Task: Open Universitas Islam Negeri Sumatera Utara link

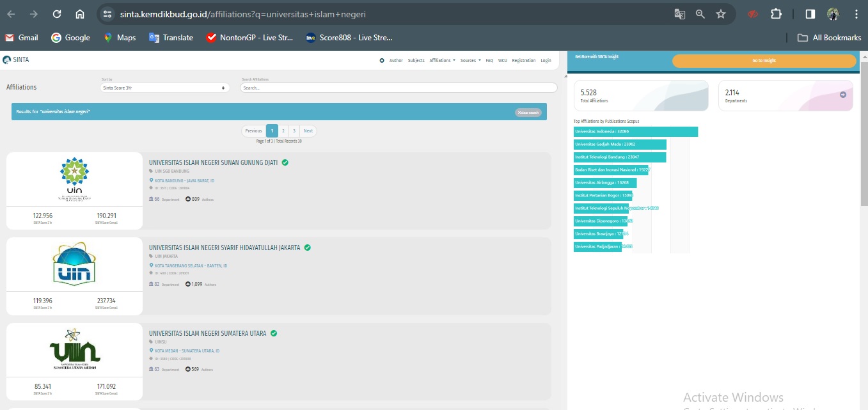Action: [x=207, y=333]
